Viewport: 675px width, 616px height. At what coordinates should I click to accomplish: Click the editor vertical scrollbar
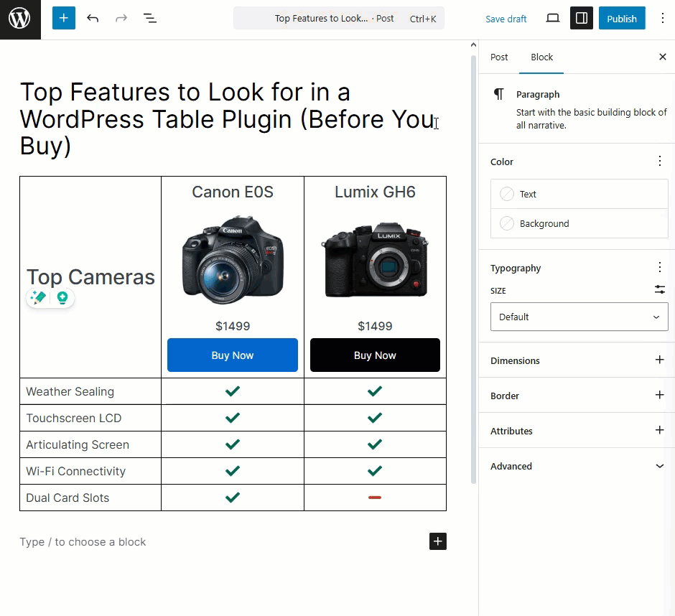coord(473,269)
